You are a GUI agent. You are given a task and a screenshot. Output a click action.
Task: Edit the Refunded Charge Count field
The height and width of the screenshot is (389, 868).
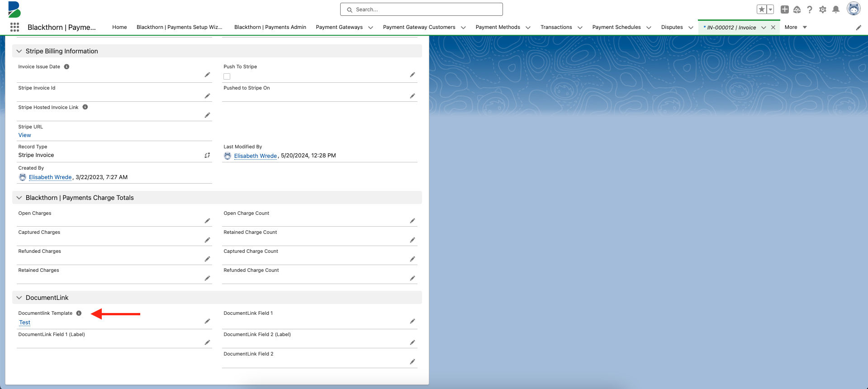click(413, 278)
